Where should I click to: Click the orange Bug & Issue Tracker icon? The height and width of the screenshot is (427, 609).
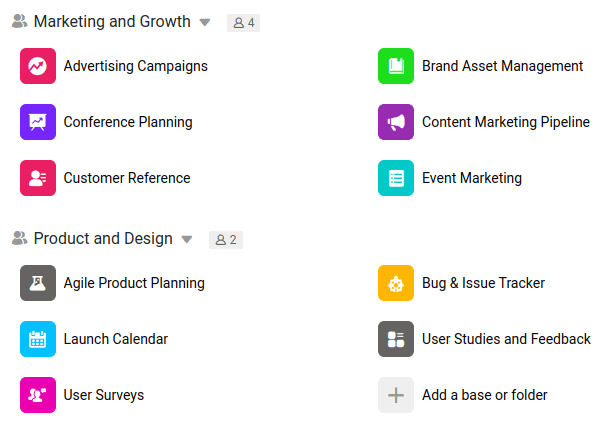[396, 283]
